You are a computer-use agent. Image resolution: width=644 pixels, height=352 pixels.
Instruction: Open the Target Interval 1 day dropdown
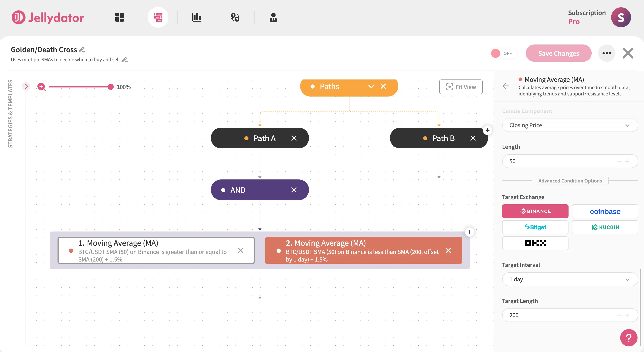click(570, 279)
